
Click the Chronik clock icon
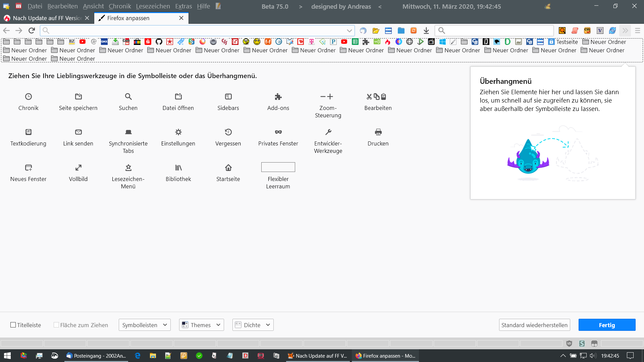(x=29, y=97)
